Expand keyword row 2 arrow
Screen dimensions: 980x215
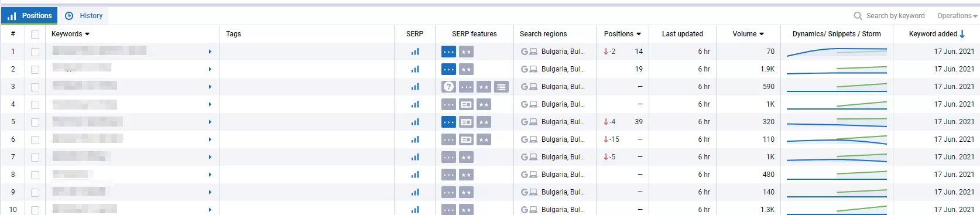[x=210, y=70]
